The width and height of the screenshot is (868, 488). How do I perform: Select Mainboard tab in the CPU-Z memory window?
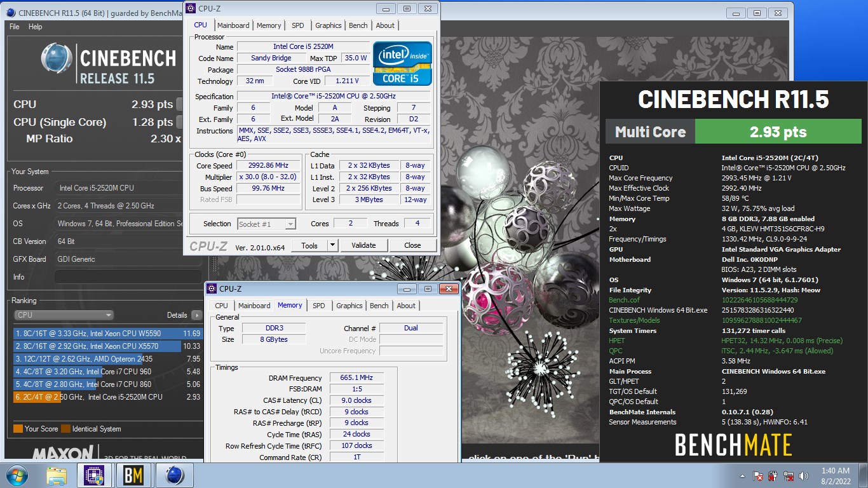coord(254,306)
